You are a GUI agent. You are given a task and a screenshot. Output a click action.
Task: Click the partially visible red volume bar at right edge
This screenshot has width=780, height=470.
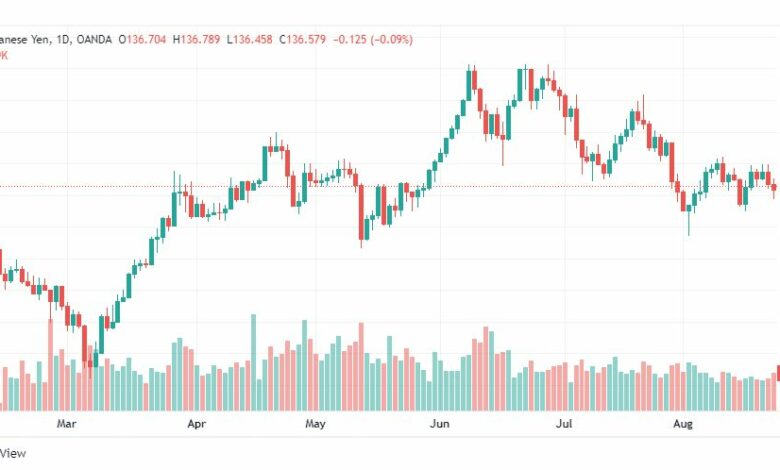pos(778,388)
